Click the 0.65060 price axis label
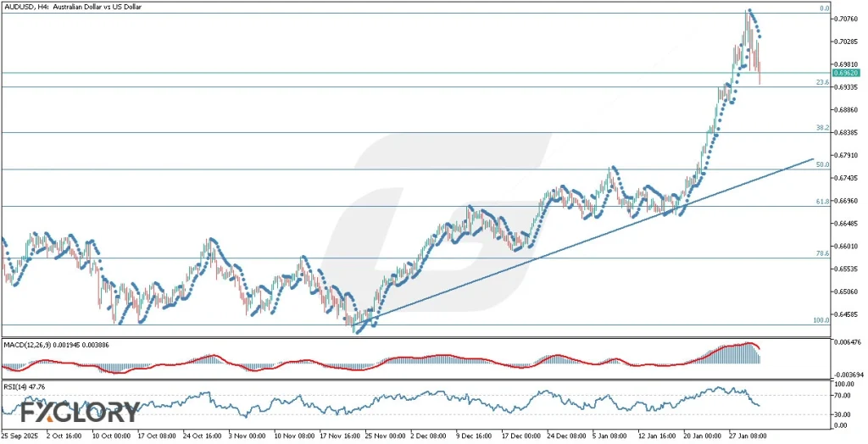868x444 pixels. (848, 291)
